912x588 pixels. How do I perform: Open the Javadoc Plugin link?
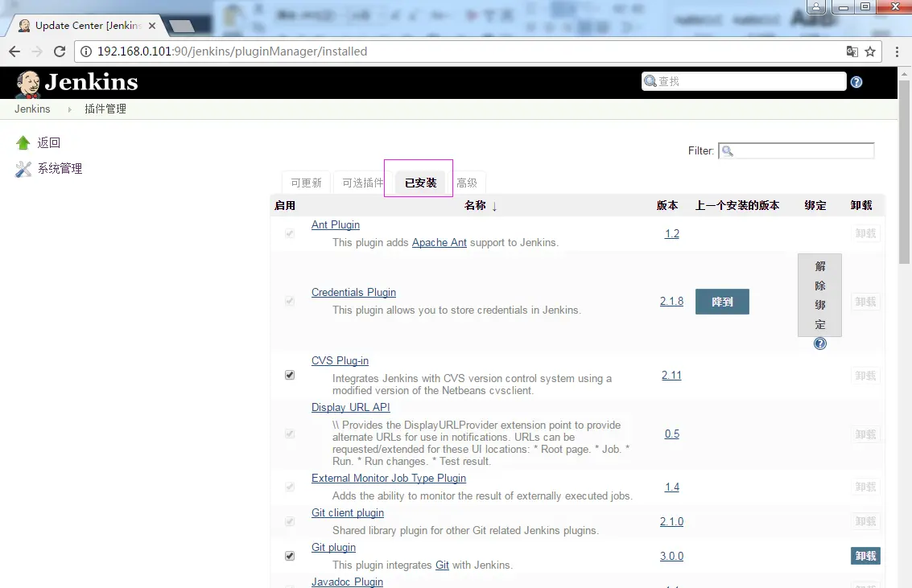click(x=347, y=582)
